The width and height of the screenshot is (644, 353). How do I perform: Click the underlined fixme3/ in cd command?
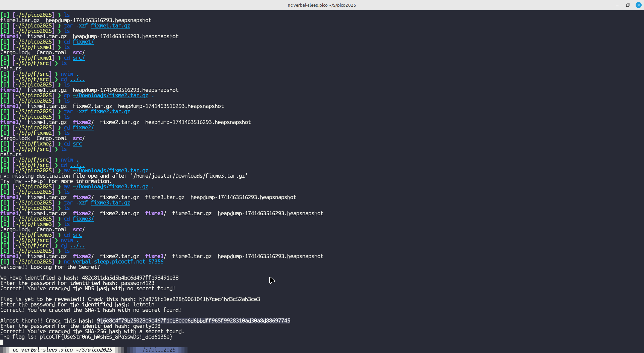[83, 219]
